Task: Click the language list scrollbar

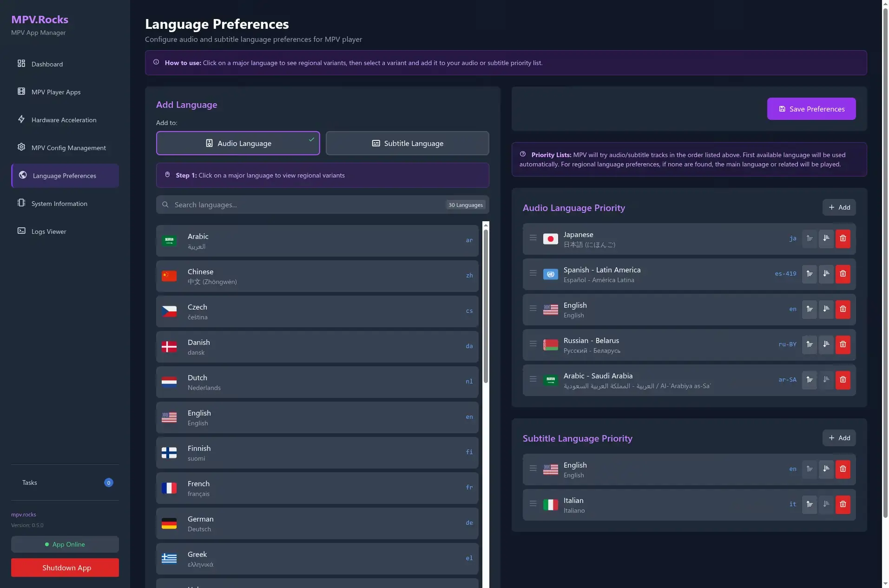Action: click(x=486, y=307)
